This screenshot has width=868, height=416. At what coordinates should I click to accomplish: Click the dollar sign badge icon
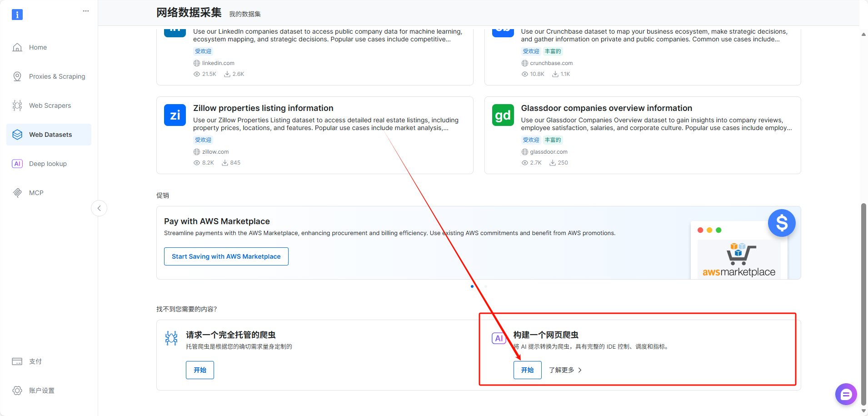(x=782, y=223)
